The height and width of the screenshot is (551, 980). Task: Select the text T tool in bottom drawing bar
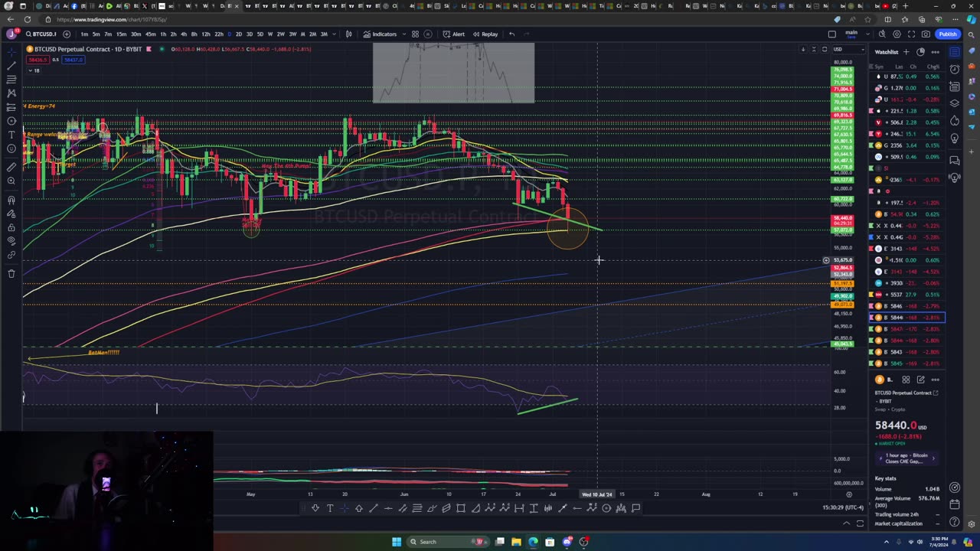(330, 508)
